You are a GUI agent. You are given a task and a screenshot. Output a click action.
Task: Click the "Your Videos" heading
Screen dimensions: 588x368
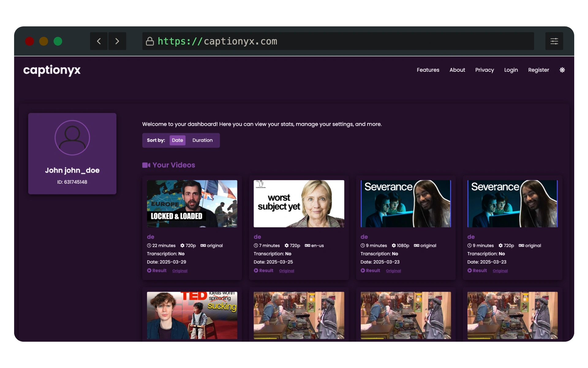174,165
